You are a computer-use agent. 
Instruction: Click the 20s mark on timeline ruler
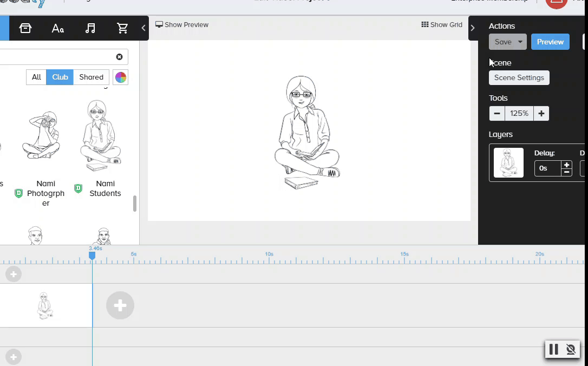click(x=540, y=254)
